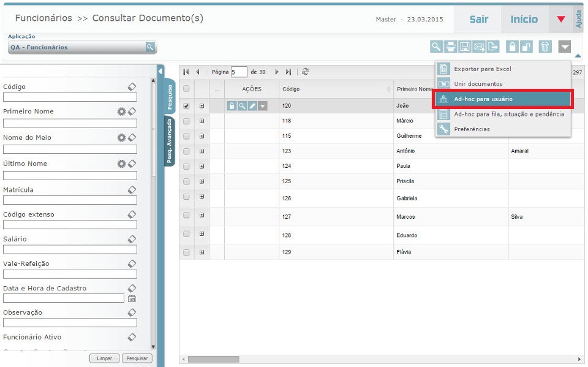This screenshot has height=367, width=588.
Task: Open the actions dropdown arrow on row 120
Action: click(x=262, y=106)
